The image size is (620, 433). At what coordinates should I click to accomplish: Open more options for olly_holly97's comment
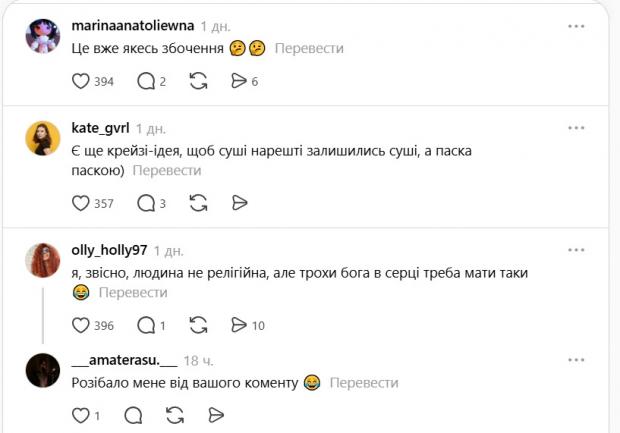pos(577,250)
